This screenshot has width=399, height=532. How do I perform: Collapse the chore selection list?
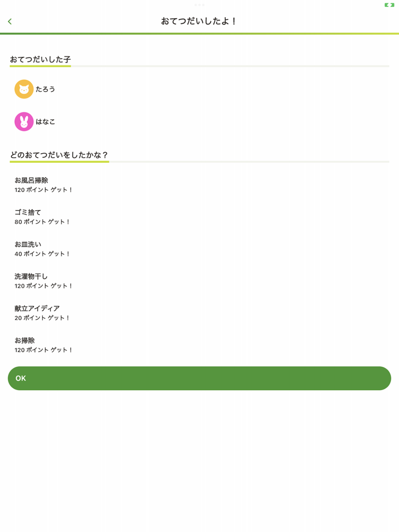coord(60,154)
